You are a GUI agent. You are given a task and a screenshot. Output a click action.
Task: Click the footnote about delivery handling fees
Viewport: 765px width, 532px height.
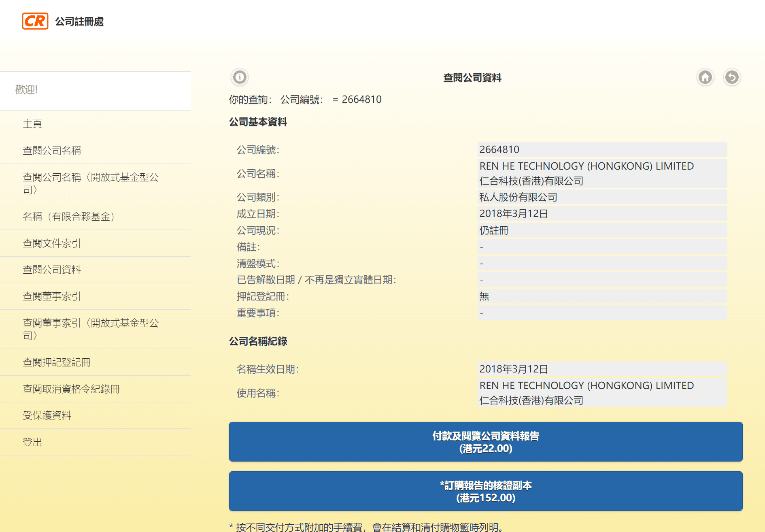click(366, 527)
